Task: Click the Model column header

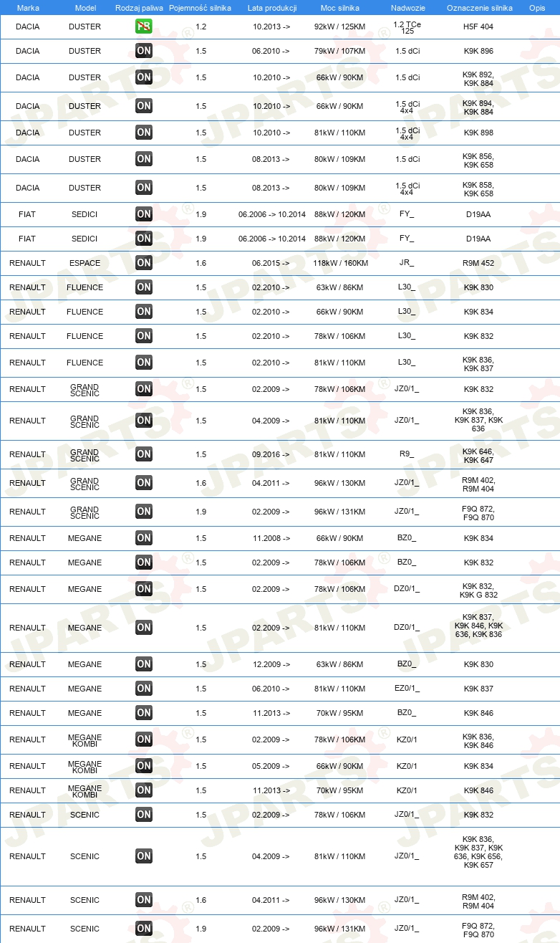Action: 85,8
